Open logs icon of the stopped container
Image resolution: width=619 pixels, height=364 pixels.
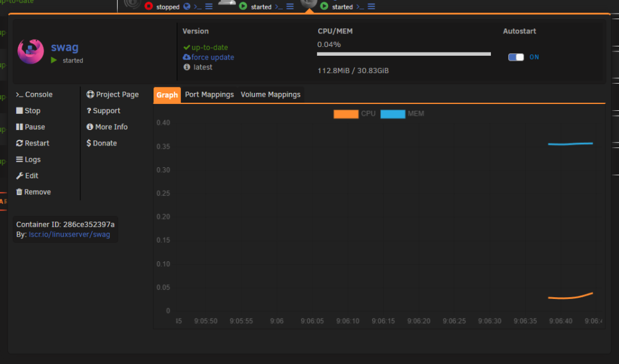(209, 6)
